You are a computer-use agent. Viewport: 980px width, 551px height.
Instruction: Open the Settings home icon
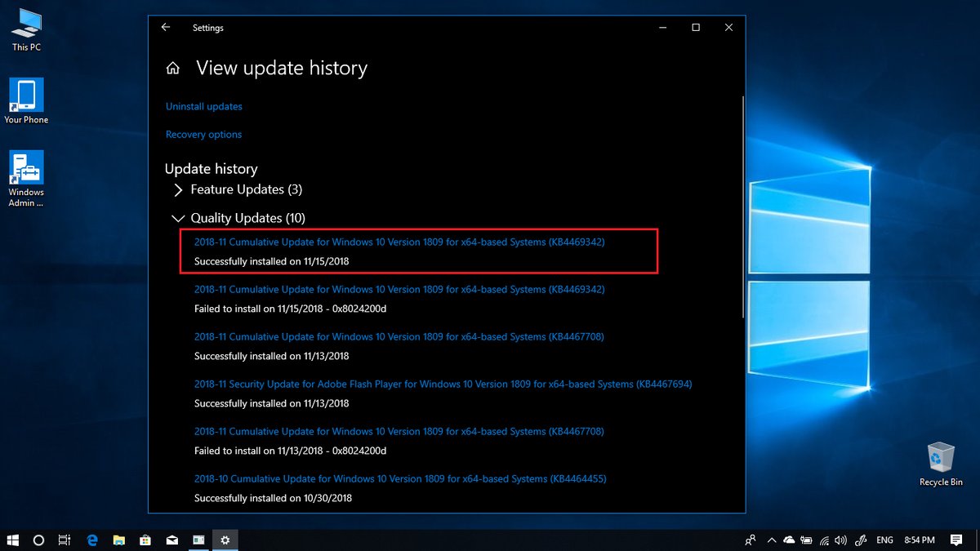point(173,69)
